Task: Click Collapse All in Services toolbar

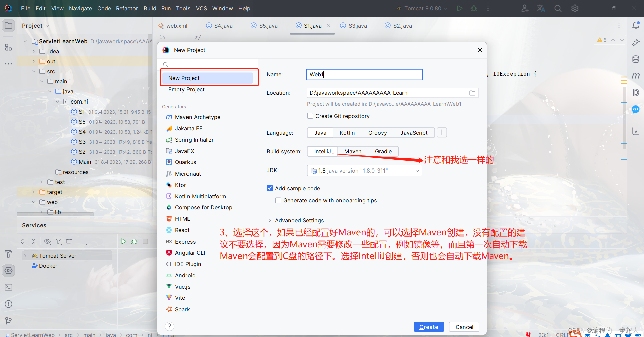Action: [x=34, y=241]
